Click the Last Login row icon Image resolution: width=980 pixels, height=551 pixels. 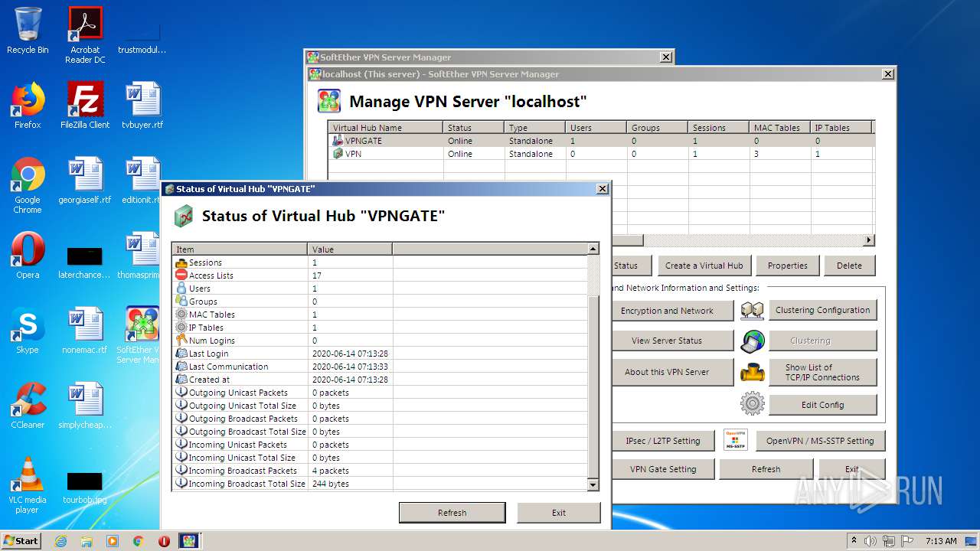[181, 354]
